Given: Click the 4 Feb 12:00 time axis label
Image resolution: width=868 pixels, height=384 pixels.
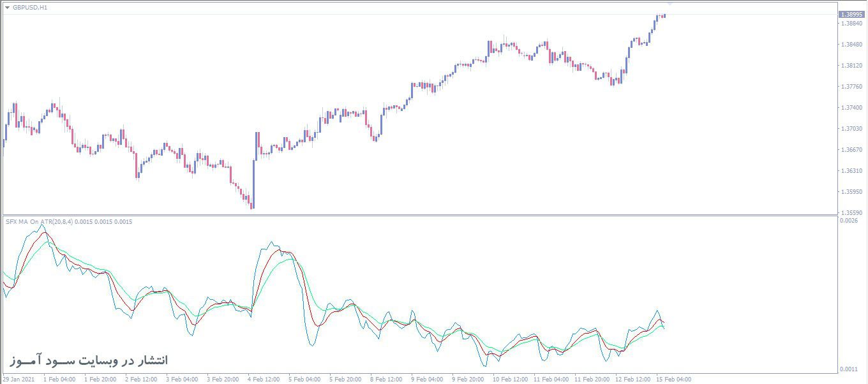Looking at the screenshot, I should (264, 380).
